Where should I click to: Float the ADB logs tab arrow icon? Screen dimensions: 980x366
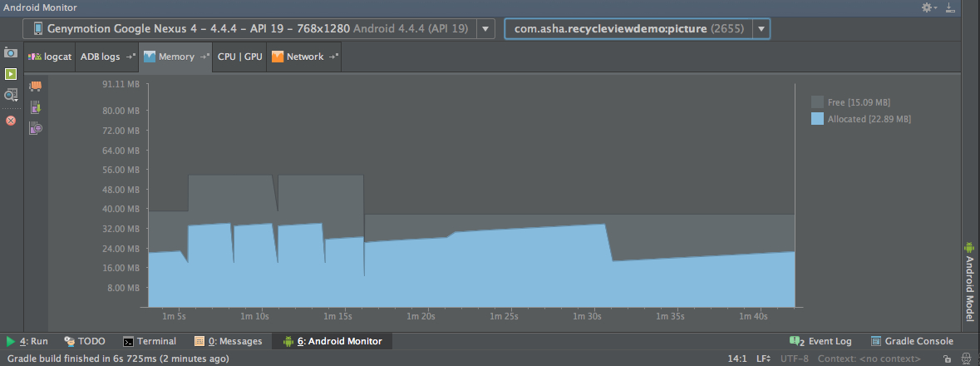tap(130, 57)
